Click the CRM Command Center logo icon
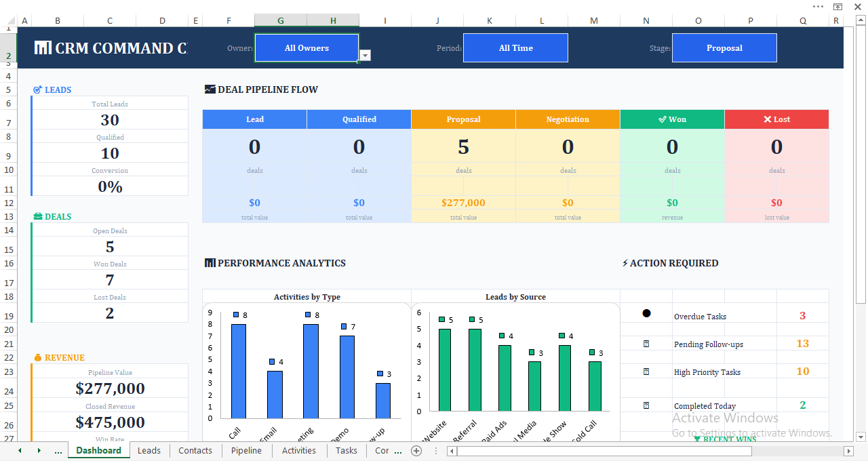 pos(43,48)
